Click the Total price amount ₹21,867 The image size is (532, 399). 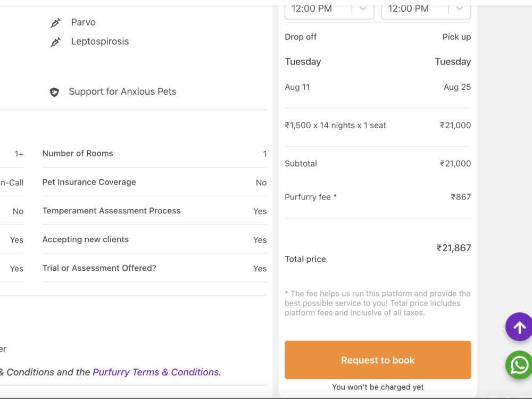click(453, 248)
